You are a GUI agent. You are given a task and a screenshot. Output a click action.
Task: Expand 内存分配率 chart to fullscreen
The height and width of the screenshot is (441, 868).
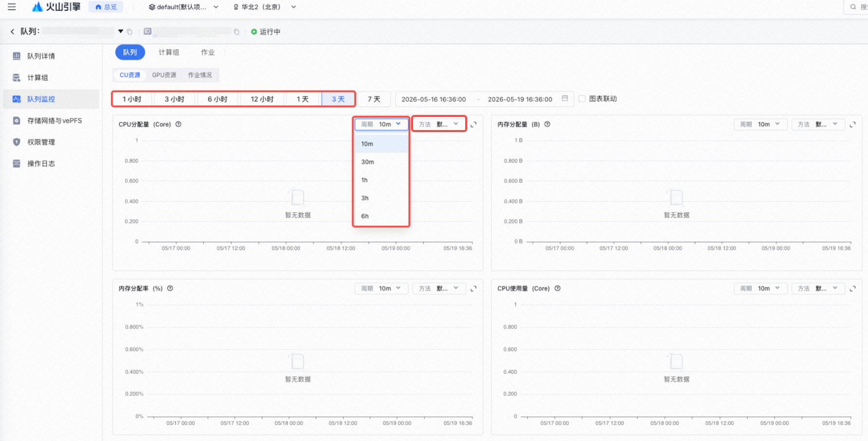(473, 289)
